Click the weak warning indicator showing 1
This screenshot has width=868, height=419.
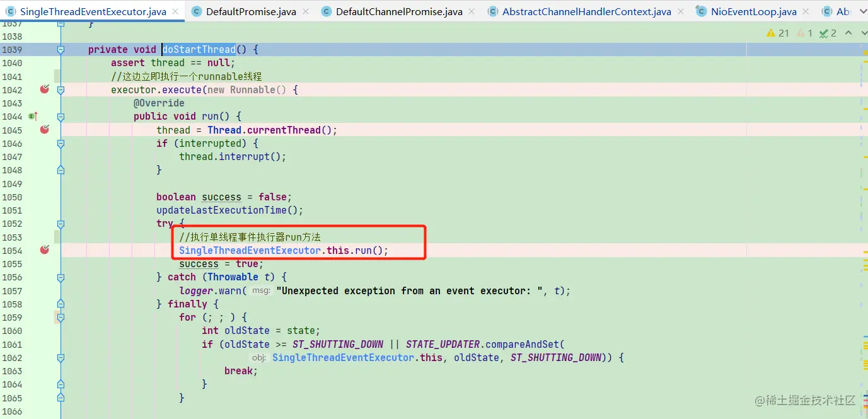(804, 33)
